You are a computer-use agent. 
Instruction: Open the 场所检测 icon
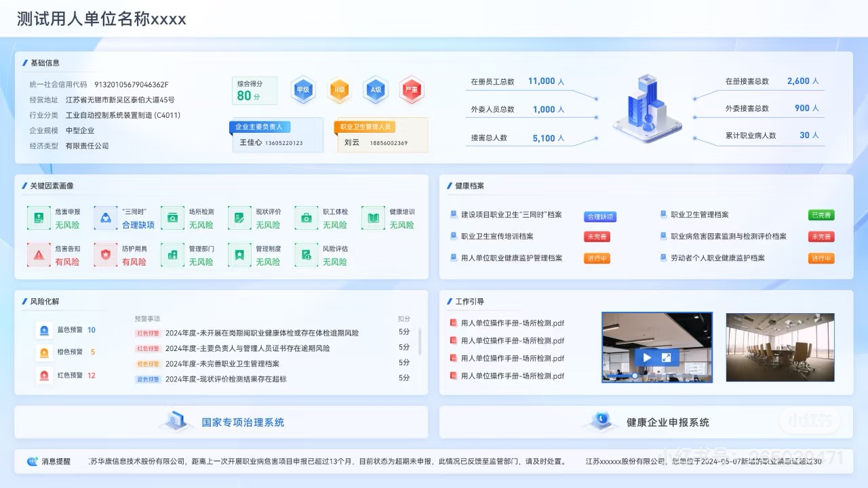pyautogui.click(x=172, y=218)
